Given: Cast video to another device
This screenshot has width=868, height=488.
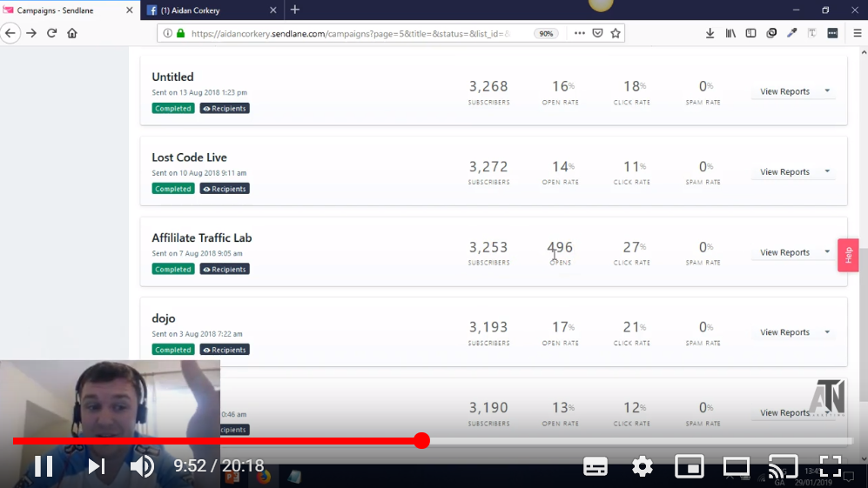Looking at the screenshot, I should [783, 466].
